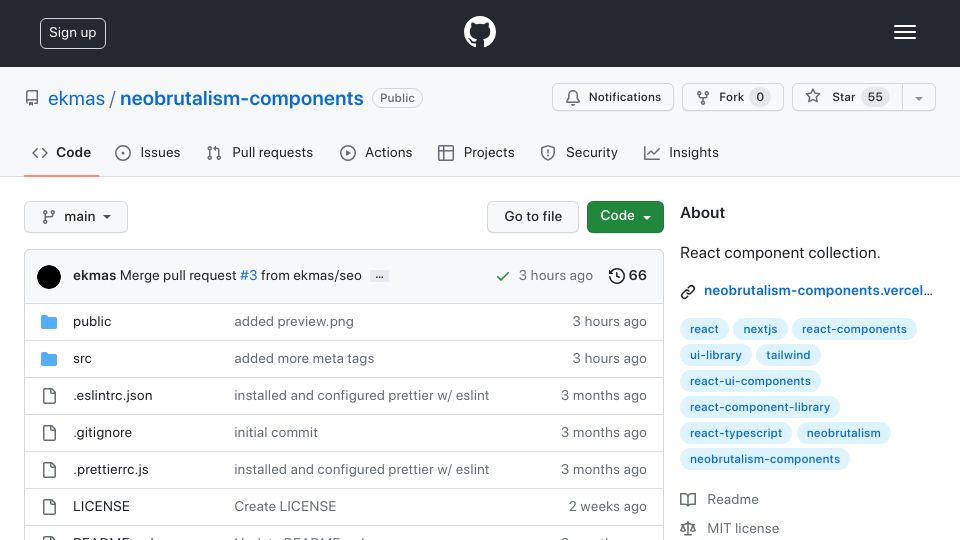This screenshot has width=960, height=540.
Task: Open the Security tab
Action: click(x=579, y=152)
